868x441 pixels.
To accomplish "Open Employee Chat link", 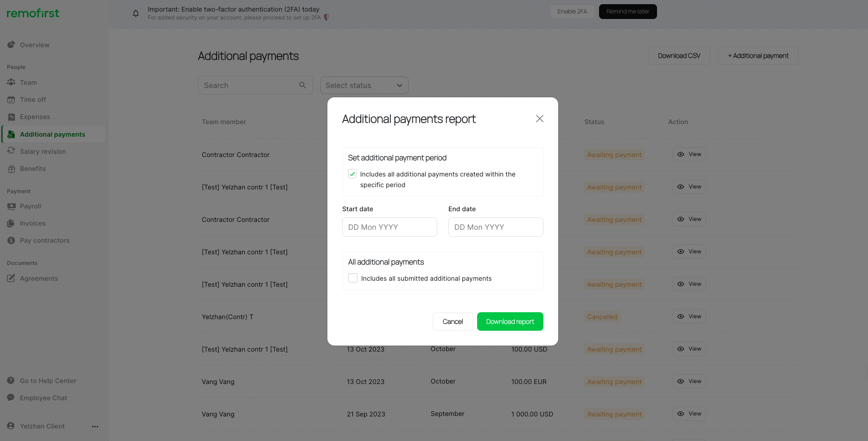I will pyautogui.click(x=44, y=398).
